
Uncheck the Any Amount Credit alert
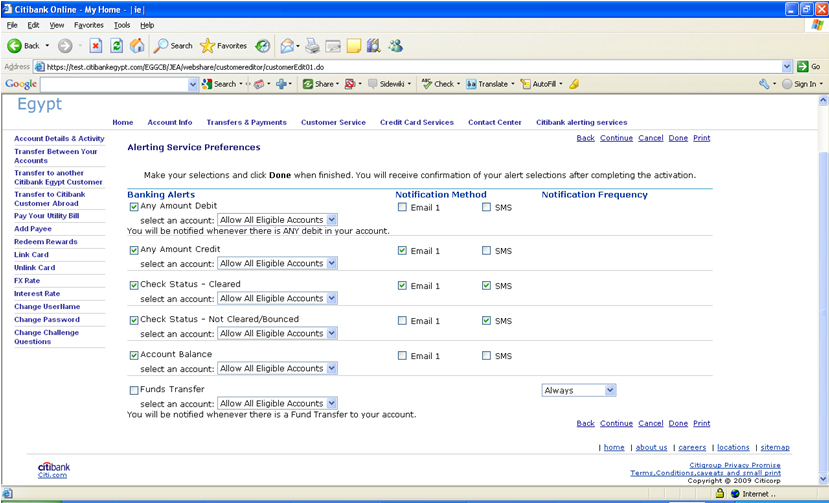134,251
